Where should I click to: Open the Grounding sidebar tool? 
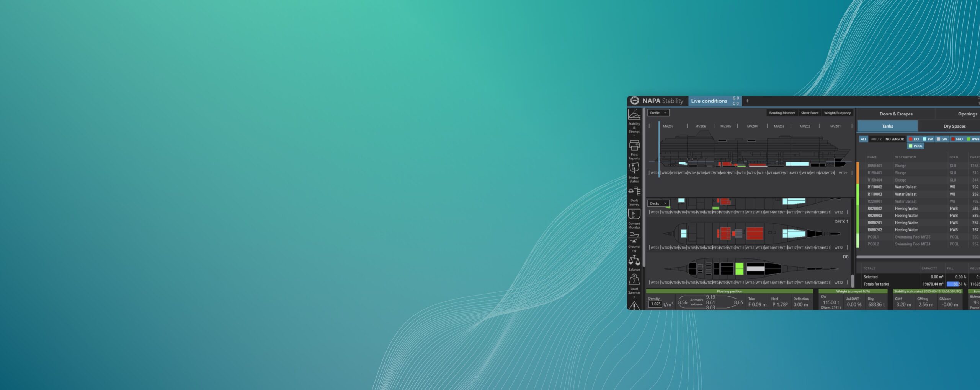point(634,237)
